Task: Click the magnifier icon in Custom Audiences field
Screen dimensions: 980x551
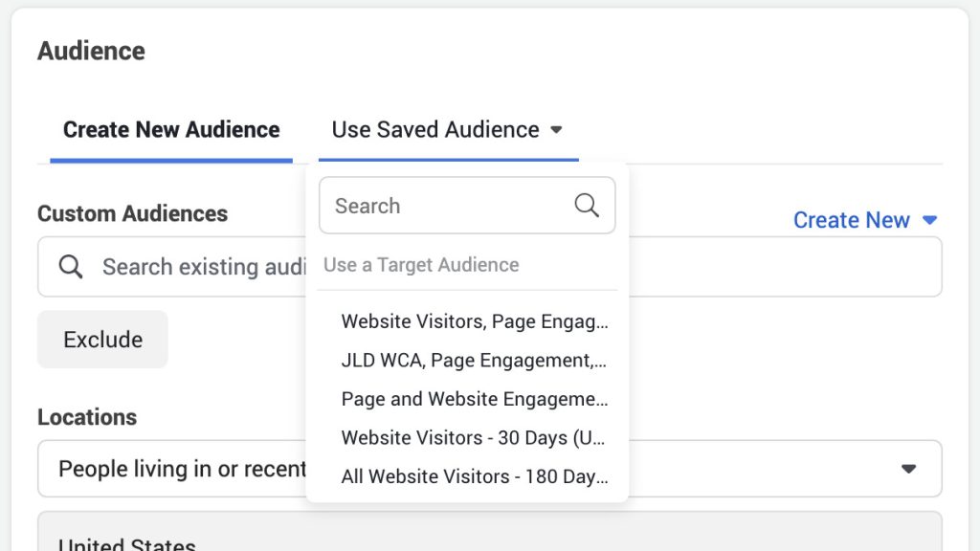Action: click(x=70, y=267)
